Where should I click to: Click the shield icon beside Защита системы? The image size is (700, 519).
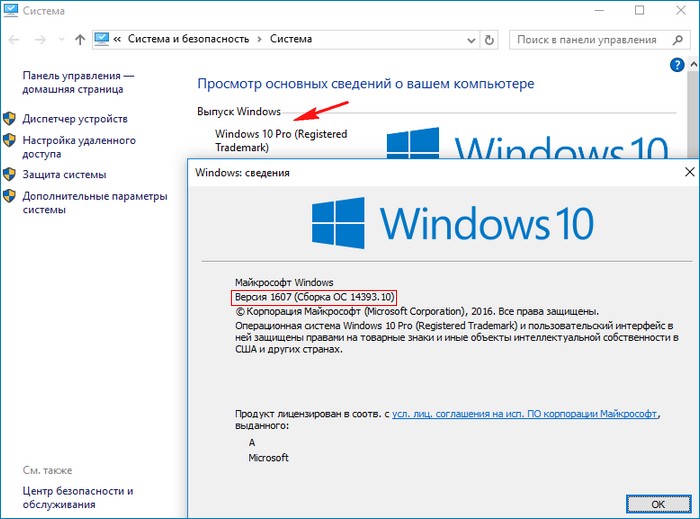click(x=10, y=175)
